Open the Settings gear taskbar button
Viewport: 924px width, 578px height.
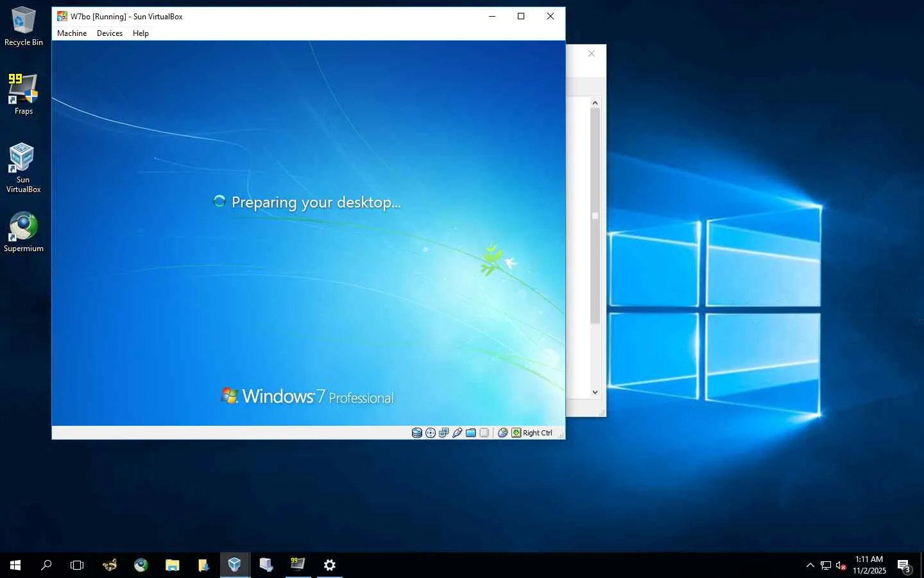point(329,565)
